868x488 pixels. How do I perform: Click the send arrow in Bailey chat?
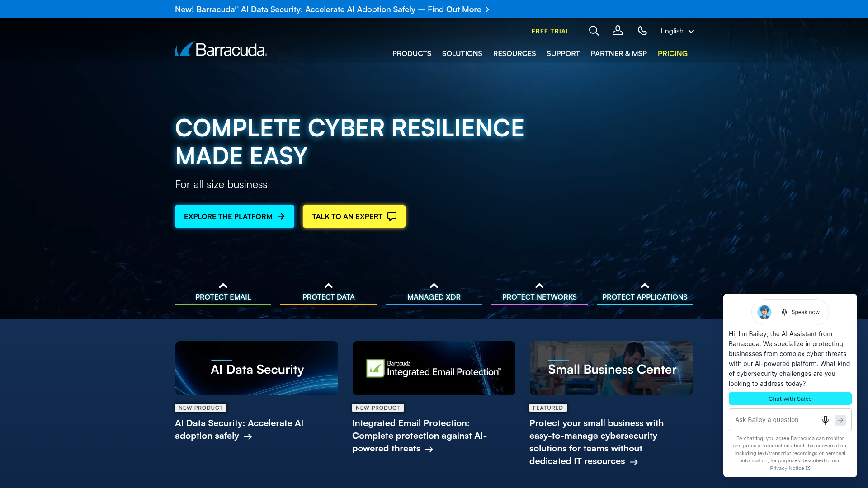pyautogui.click(x=840, y=420)
